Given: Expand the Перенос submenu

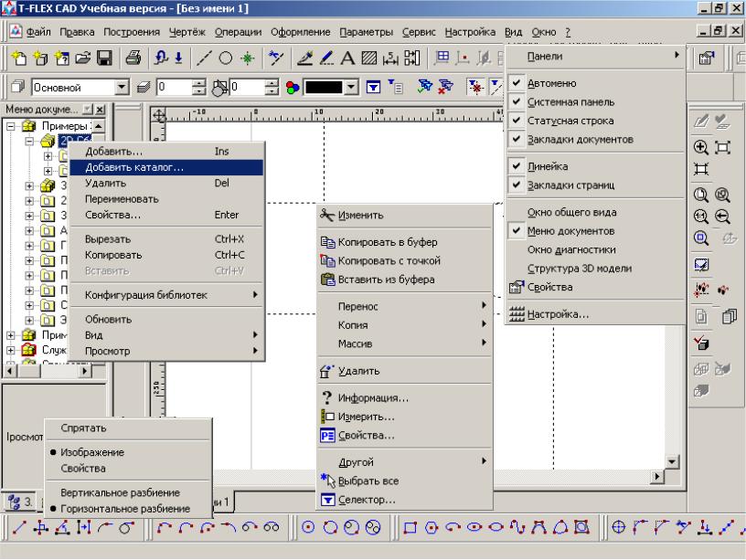Looking at the screenshot, I should point(404,307).
